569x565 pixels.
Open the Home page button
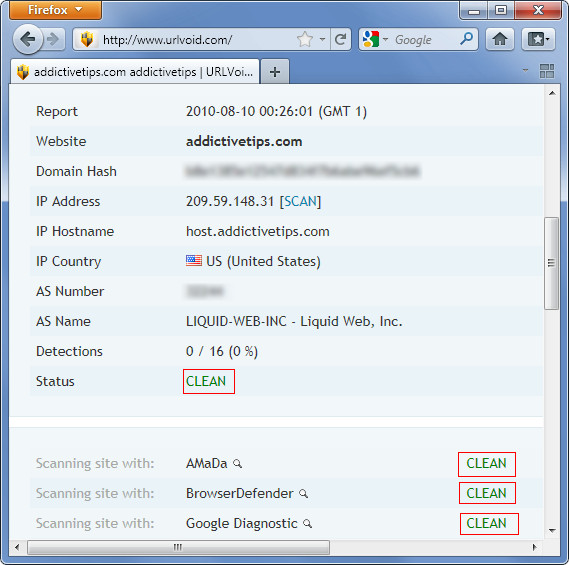pyautogui.click(x=500, y=39)
